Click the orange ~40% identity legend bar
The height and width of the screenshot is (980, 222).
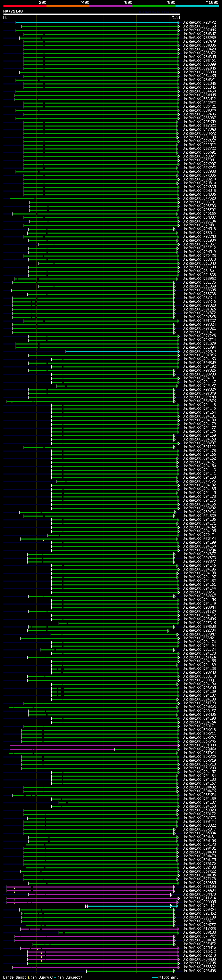pyautogui.click(x=68, y=6)
